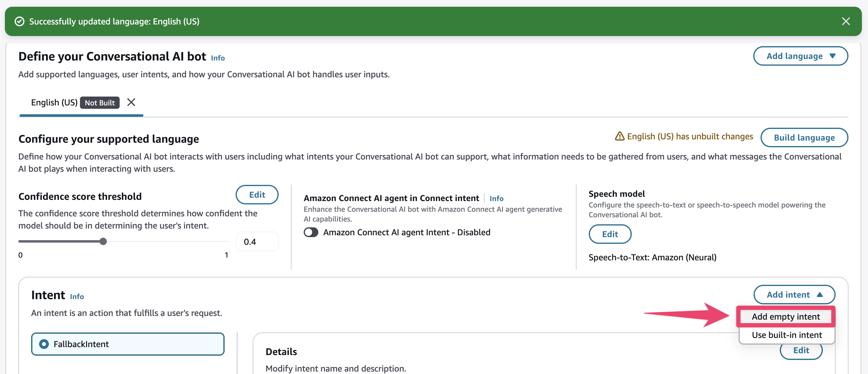Choose Use built-in intent option
Image resolution: width=868 pixels, height=374 pixels.
coord(787,335)
